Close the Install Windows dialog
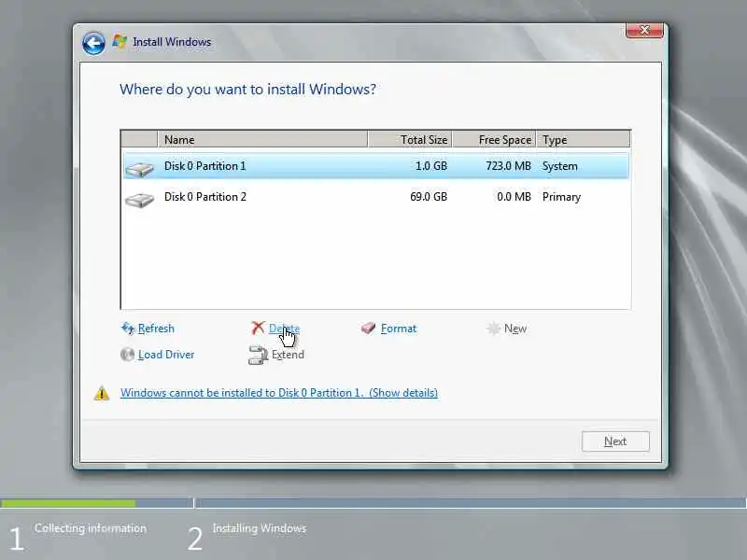The width and height of the screenshot is (747, 560). (x=644, y=30)
